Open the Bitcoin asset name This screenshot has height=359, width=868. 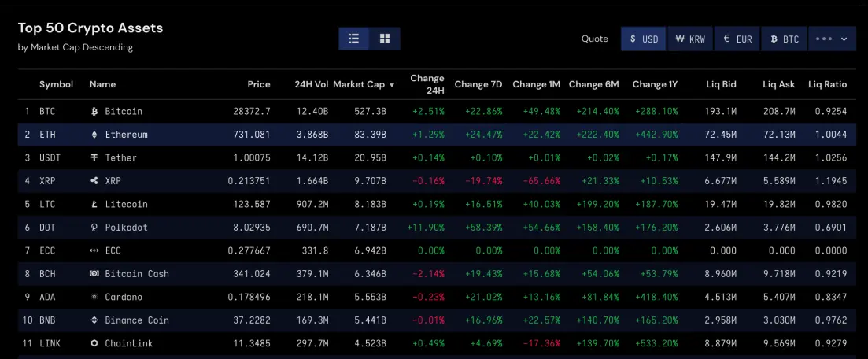(x=124, y=111)
